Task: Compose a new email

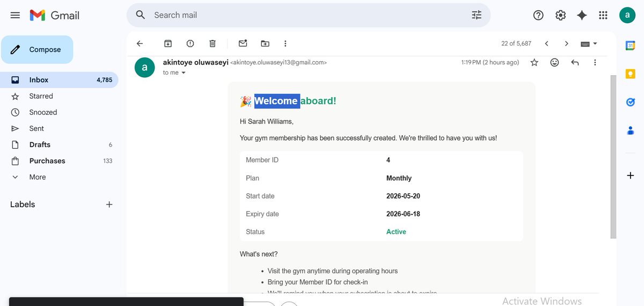Action: [x=37, y=49]
